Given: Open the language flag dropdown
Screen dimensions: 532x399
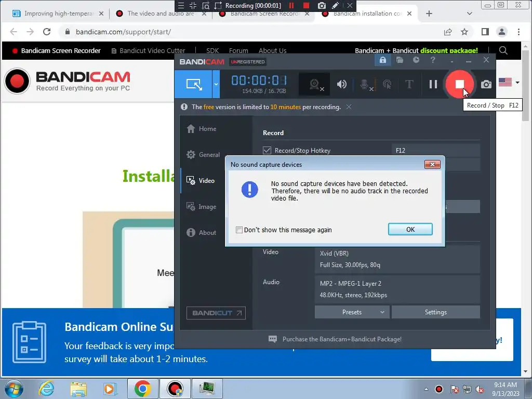Looking at the screenshot, I should [509, 82].
